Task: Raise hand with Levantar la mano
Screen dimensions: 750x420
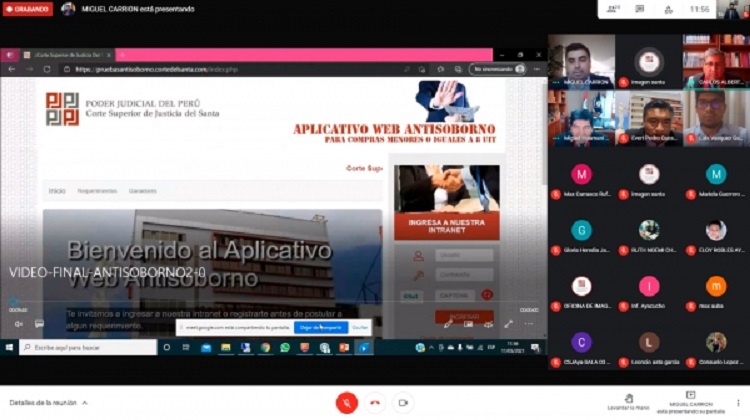Action: tap(629, 402)
